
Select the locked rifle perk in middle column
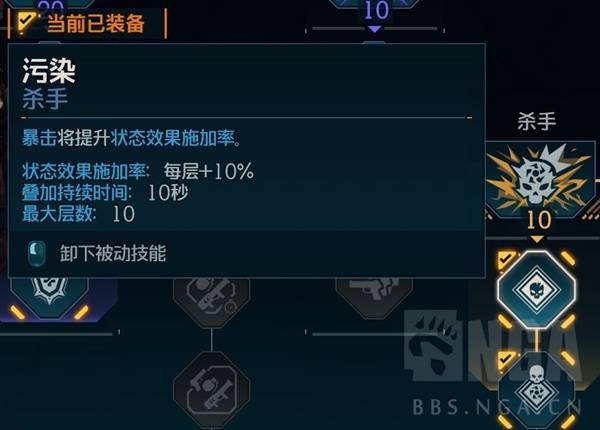click(x=212, y=301)
